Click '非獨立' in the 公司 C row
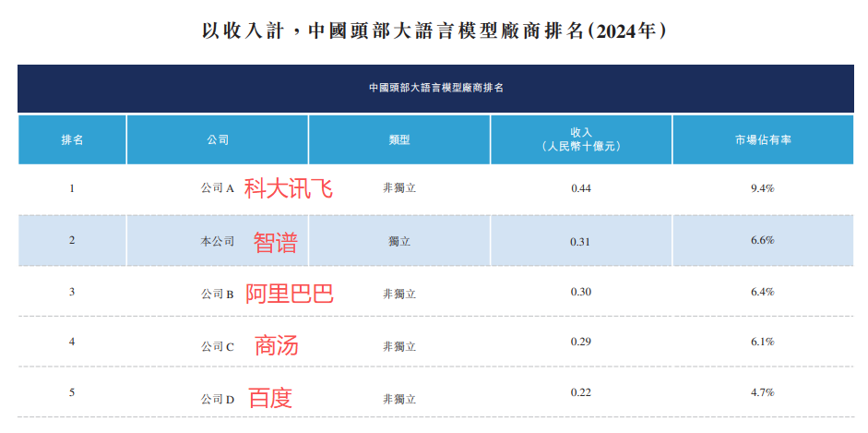This screenshot has height=433, width=868. click(399, 346)
